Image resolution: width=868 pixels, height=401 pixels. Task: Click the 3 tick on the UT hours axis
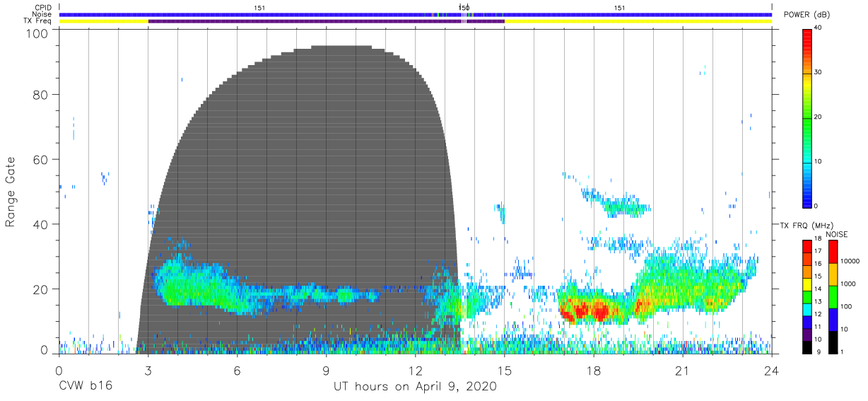pyautogui.click(x=148, y=371)
